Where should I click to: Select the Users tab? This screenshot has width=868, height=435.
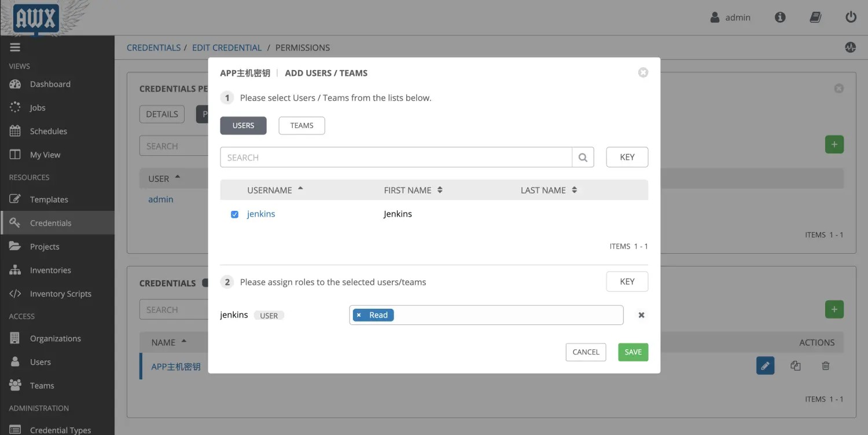243,126
